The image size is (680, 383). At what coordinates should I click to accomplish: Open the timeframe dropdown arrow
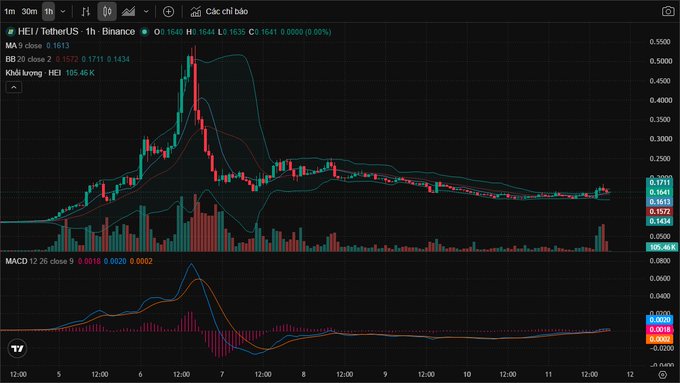63,12
